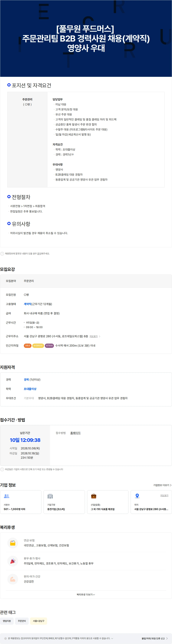Click the 마감일 2026.10.18(일) date
This screenshot has height=644, width=172.
[30, 453]
